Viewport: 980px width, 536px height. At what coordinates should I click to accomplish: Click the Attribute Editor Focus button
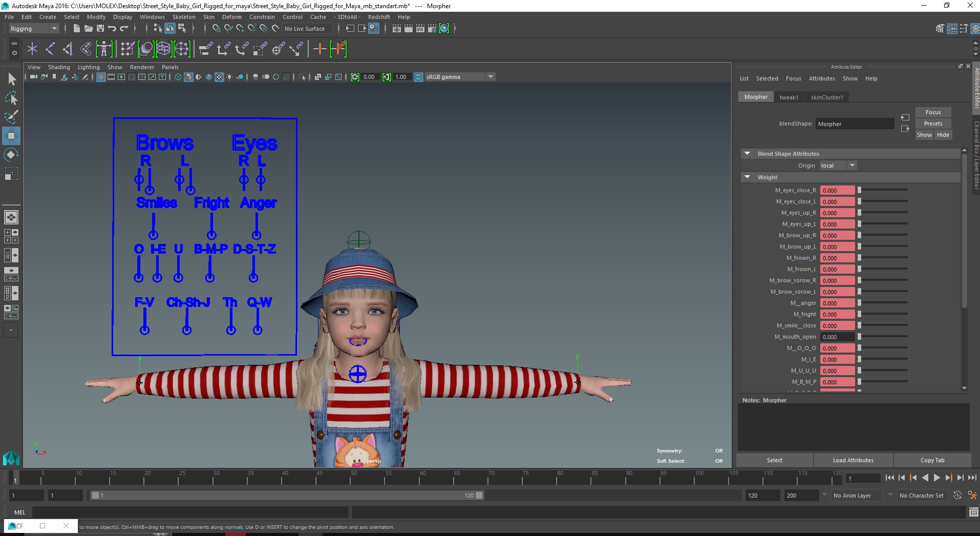tap(933, 112)
